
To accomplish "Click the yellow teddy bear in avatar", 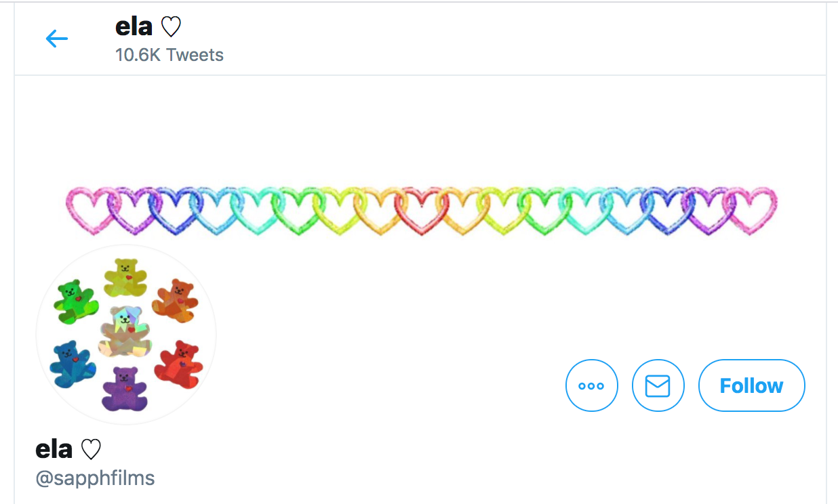I will (x=125, y=278).
